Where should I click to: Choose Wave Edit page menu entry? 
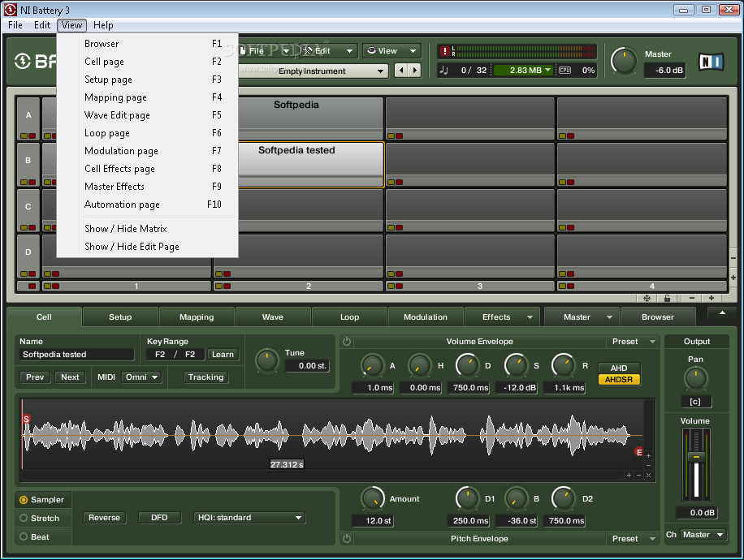(147, 115)
